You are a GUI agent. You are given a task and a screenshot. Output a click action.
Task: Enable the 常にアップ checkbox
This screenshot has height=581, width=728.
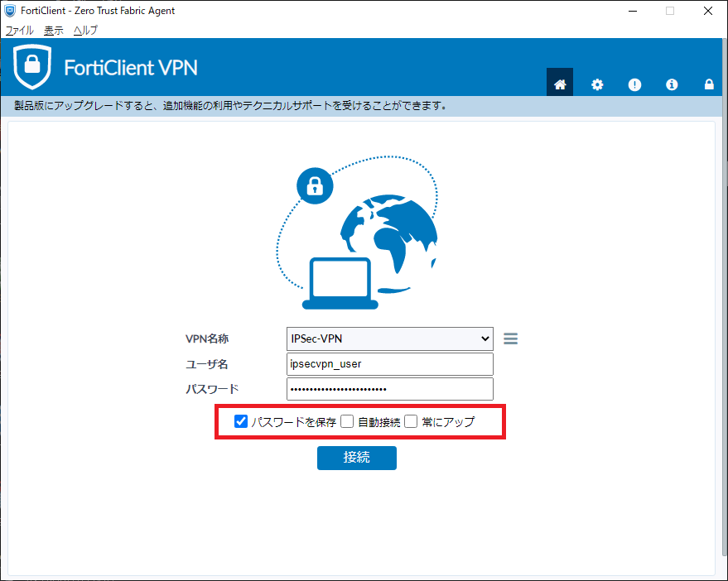tap(411, 421)
